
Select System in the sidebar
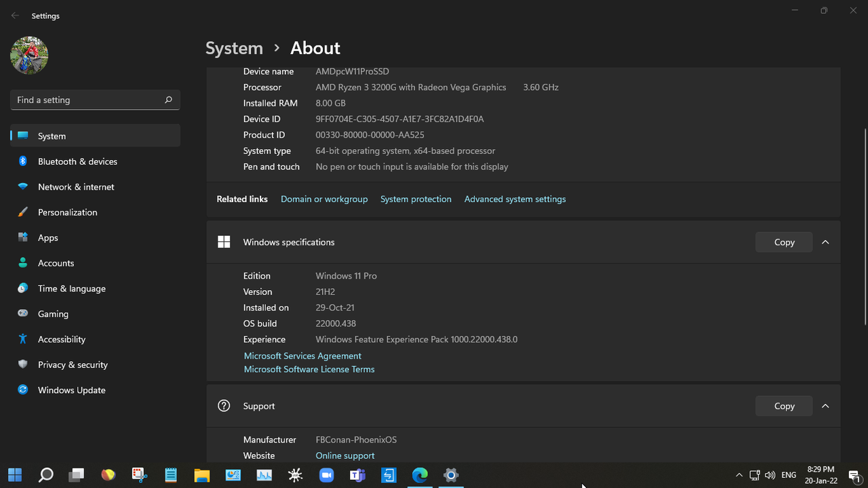[95, 136]
